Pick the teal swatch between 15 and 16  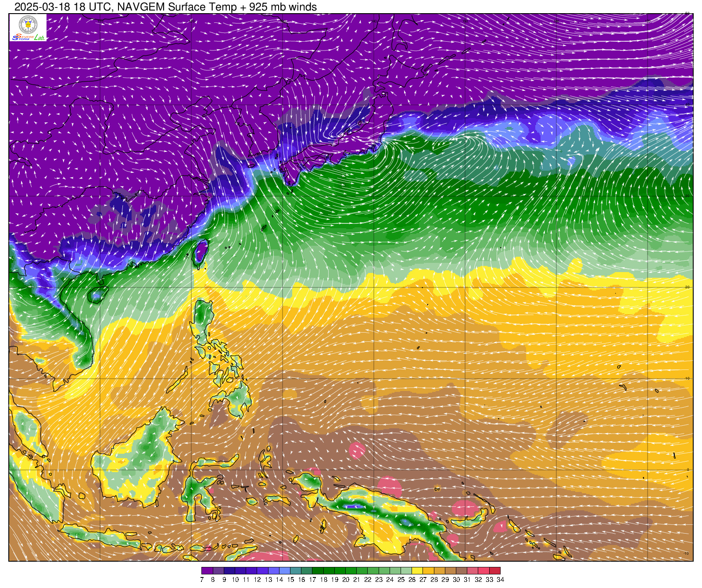coord(296,570)
